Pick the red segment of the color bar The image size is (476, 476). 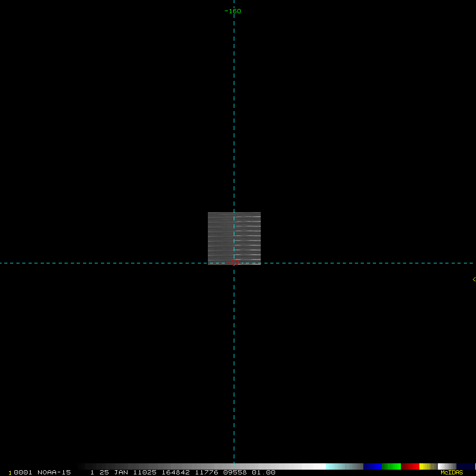click(x=410, y=466)
